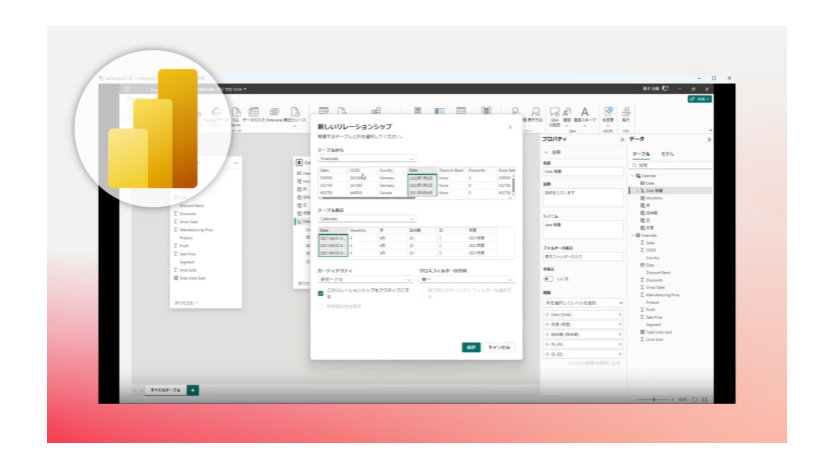The height and width of the screenshot is (470, 834).
Task: Close the new relationship dialog with X
Action: [510, 127]
